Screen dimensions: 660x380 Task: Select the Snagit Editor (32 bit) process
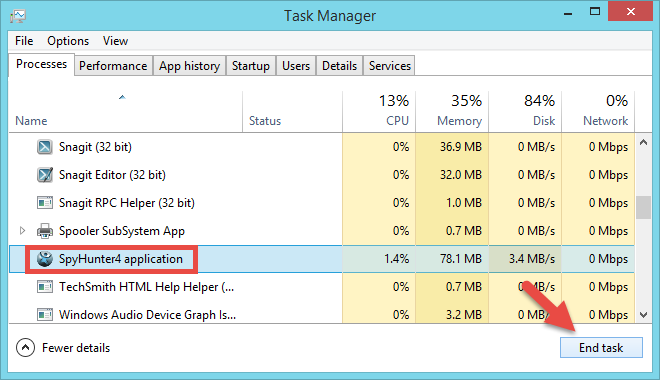click(112, 175)
